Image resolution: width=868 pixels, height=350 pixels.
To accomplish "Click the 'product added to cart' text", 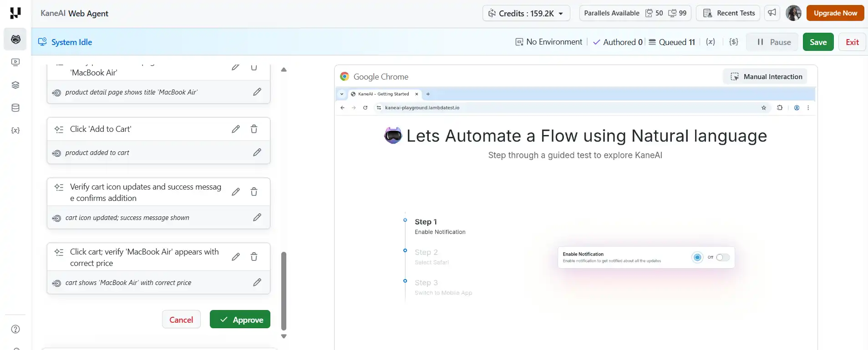I will tap(97, 152).
